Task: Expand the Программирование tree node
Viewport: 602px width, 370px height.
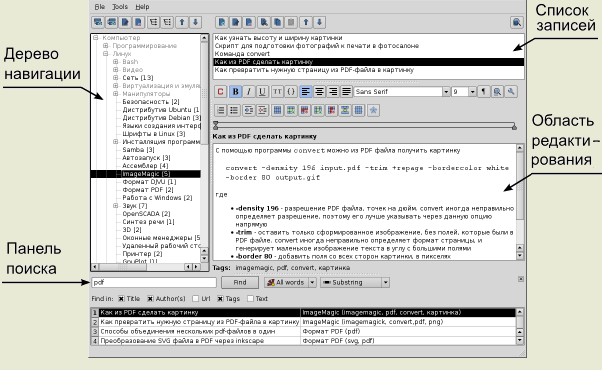Action: pos(106,46)
